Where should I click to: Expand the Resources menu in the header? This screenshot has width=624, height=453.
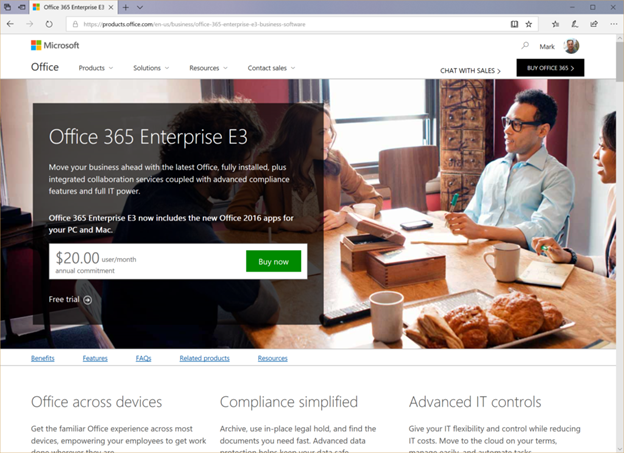(x=208, y=68)
